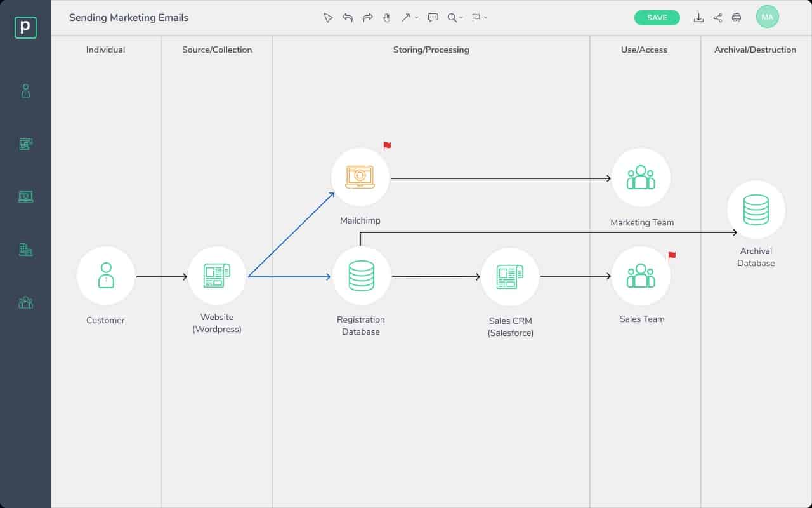Click the Archival/Destruction column header
Viewport: 812px width, 508px height.
[755, 50]
